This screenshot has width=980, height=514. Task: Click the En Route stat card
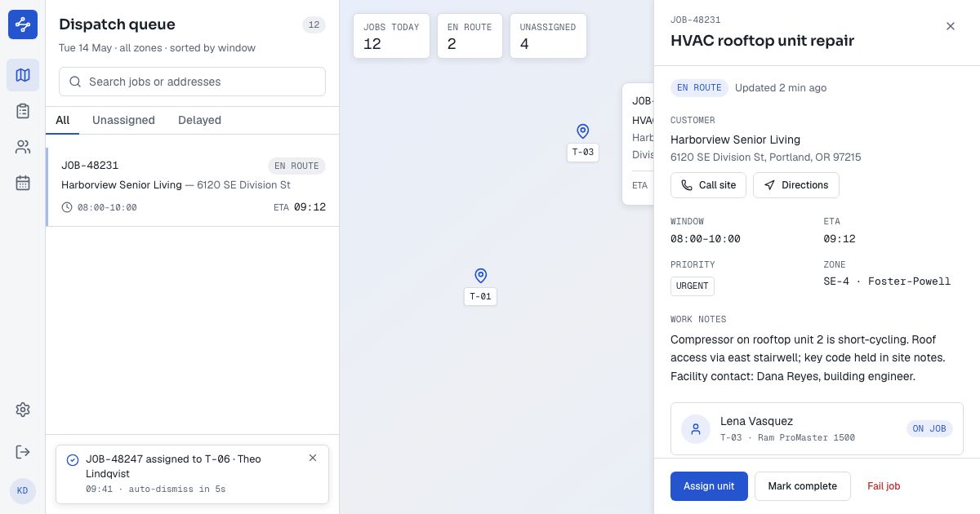tap(470, 36)
